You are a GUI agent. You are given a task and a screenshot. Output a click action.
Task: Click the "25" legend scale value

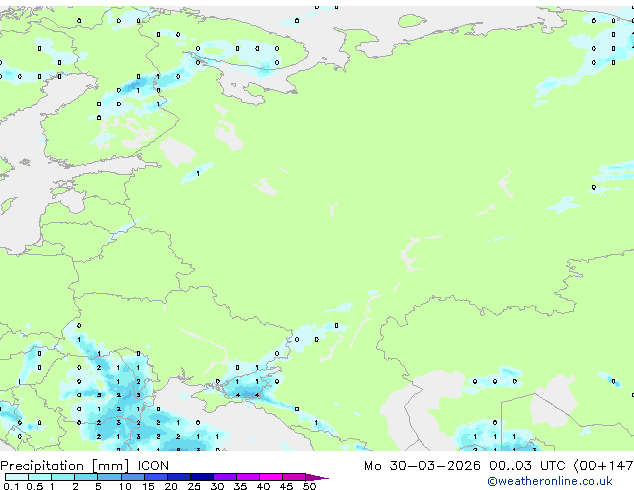194,486
